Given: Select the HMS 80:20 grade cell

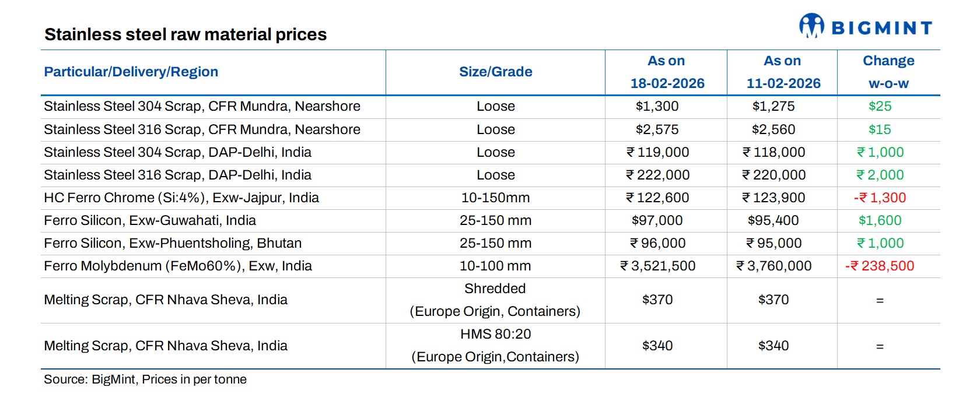Looking at the screenshot, I should tap(495, 345).
